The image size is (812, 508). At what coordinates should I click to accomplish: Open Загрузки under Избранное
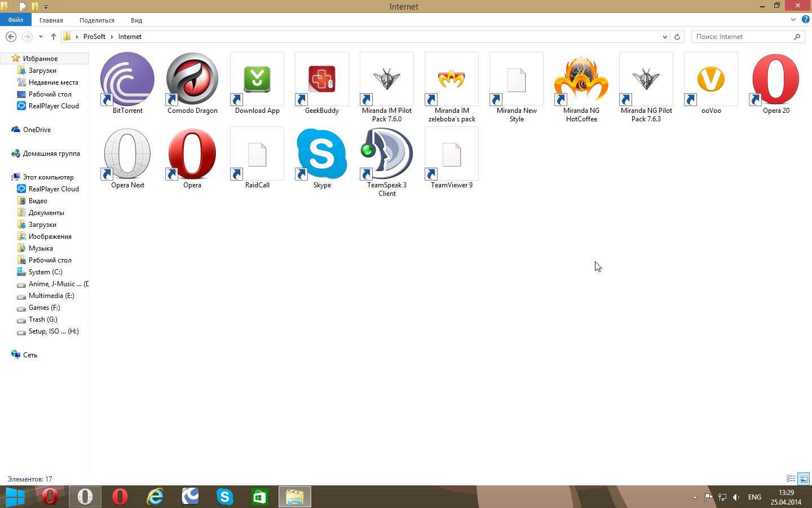coord(42,71)
